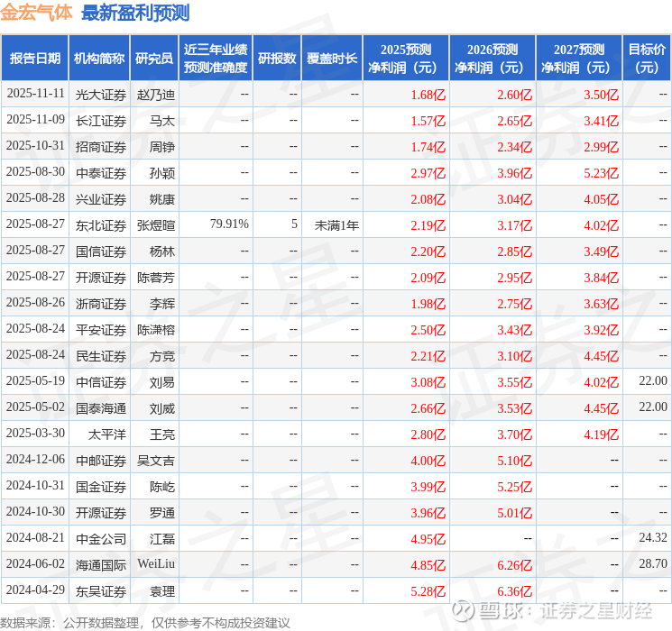Click report date 2025-05-19
The image size is (672, 631).
[x=35, y=380]
